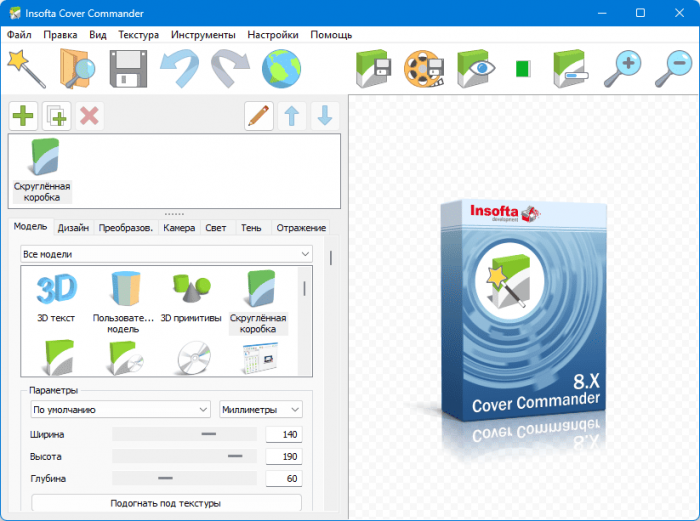Delete model using the red cross icon
Viewport: 700px width, 521px height.
[x=89, y=116]
